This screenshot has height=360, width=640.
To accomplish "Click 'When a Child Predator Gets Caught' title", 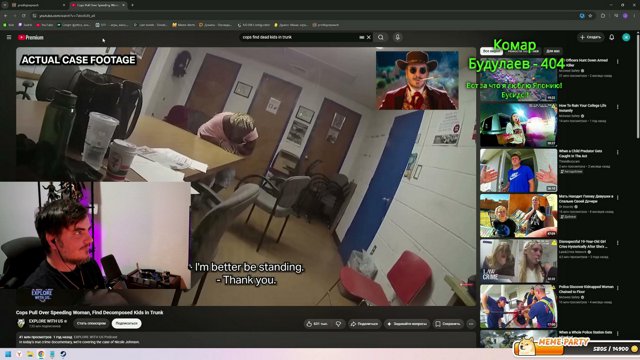I will point(581,153).
